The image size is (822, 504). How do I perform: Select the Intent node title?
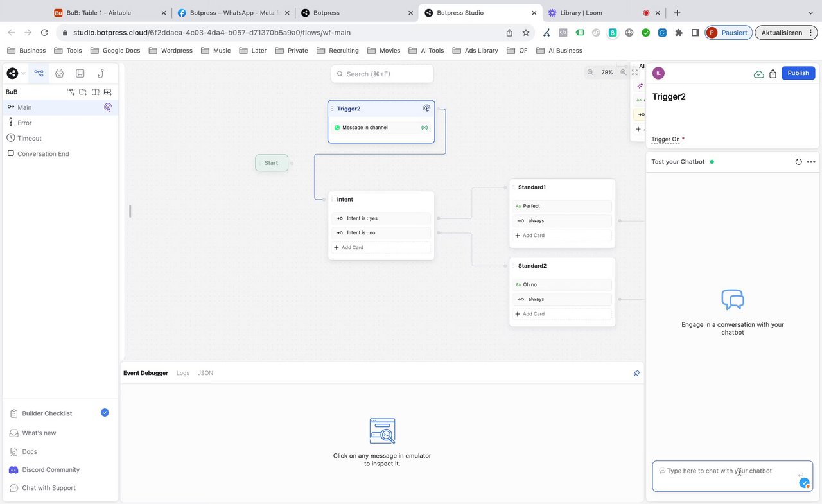pyautogui.click(x=345, y=200)
